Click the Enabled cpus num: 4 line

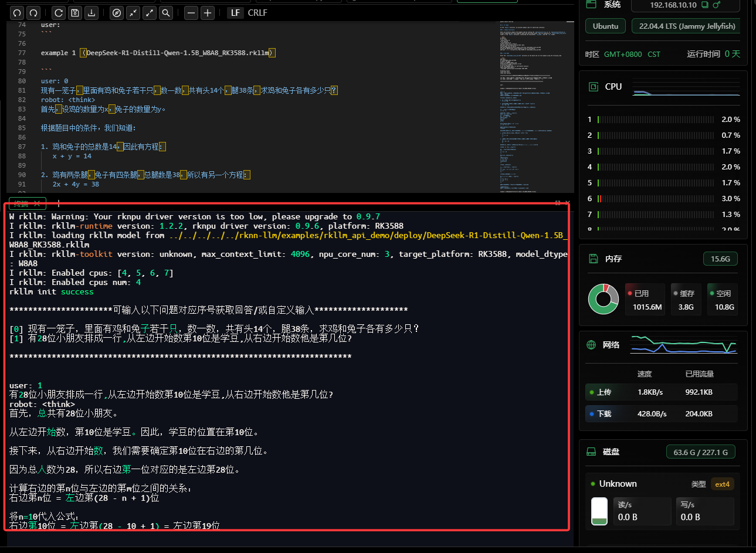pos(75,282)
